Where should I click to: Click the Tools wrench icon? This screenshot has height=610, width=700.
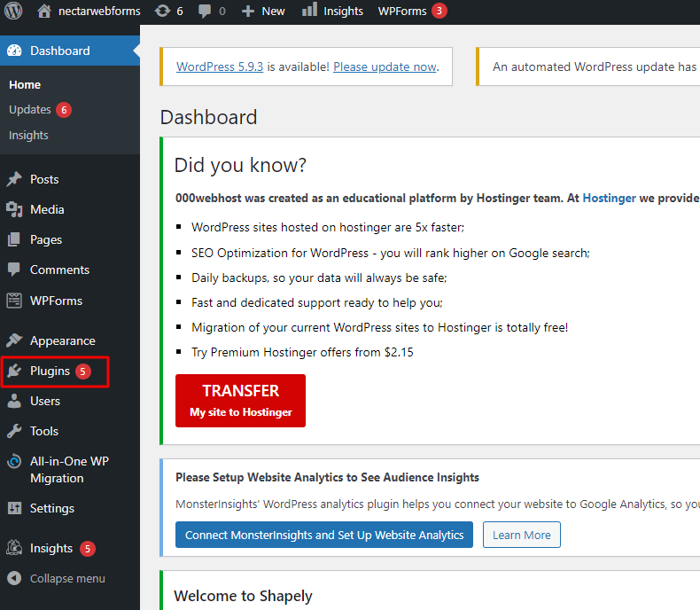14,431
